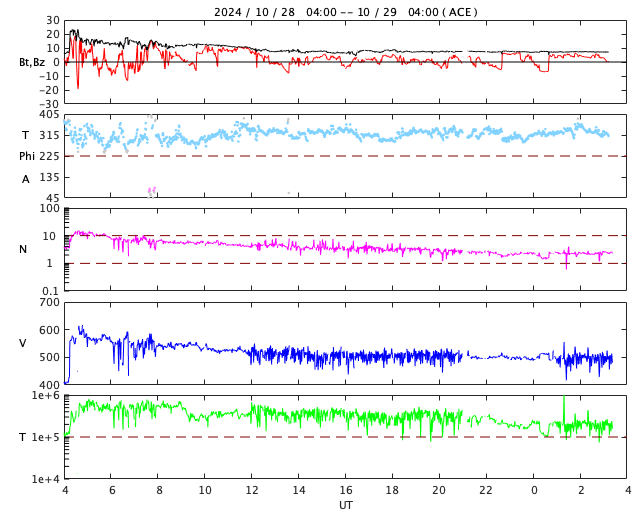Screen dimensions: 640x512
Task: Click the '405' tick on the angle axis
Action: tap(49, 115)
